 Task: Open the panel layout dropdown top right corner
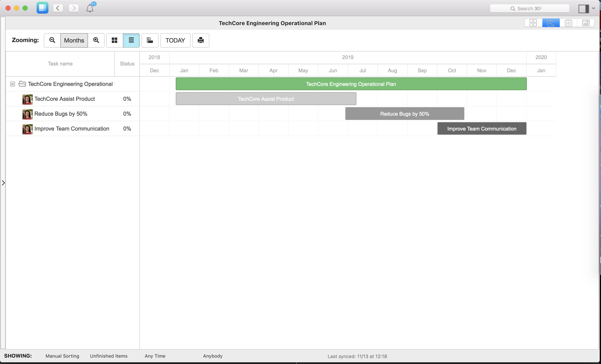click(586, 8)
